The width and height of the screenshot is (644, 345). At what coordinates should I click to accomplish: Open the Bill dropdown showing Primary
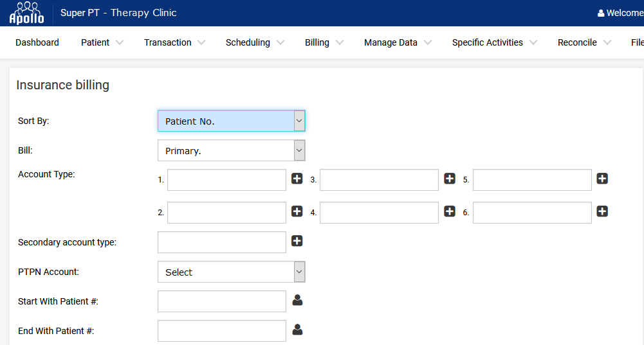click(x=231, y=150)
